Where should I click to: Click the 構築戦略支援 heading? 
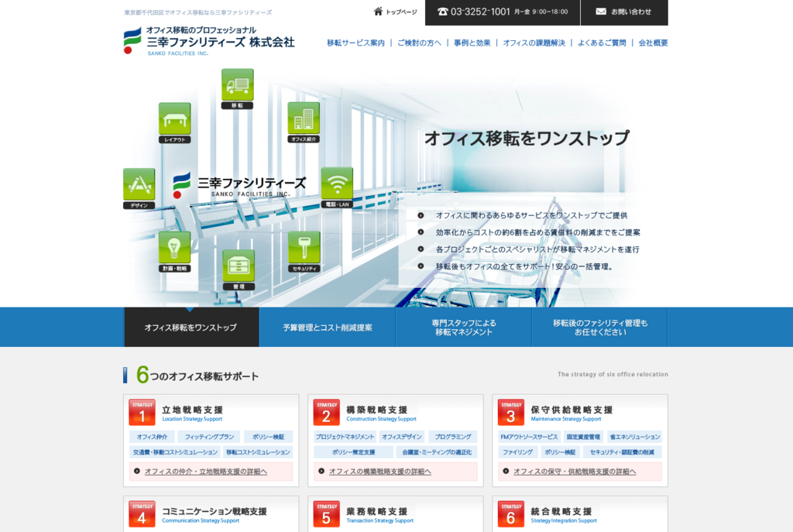[x=377, y=410]
